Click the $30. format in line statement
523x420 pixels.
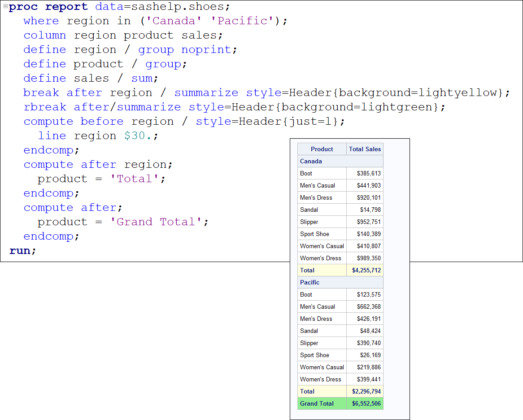pos(138,136)
